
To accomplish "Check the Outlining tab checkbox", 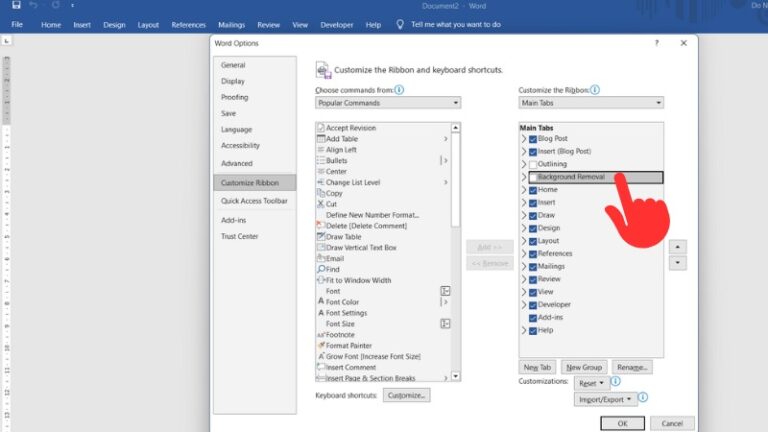I will (533, 164).
